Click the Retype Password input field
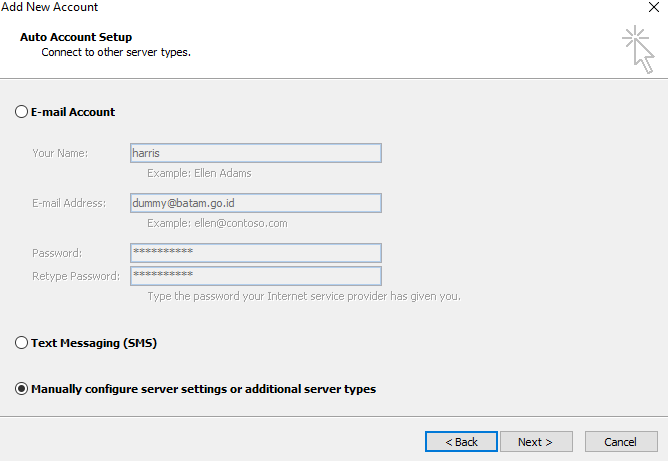 point(255,275)
